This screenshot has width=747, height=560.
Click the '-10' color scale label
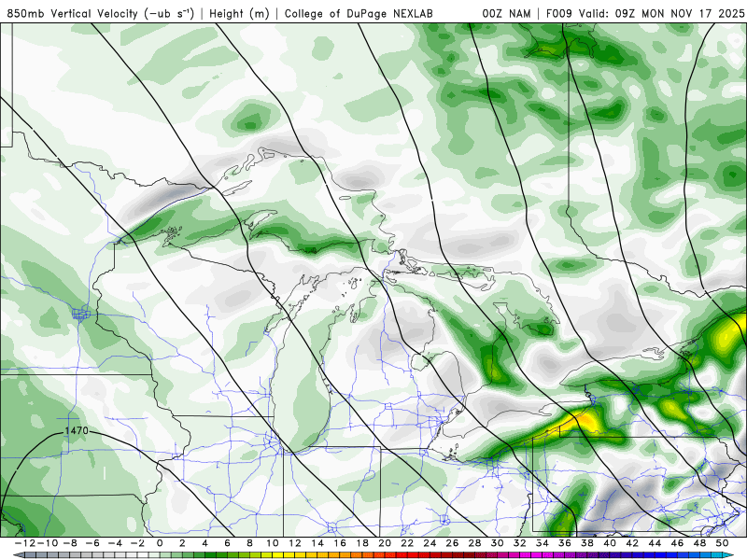pyautogui.click(x=47, y=543)
